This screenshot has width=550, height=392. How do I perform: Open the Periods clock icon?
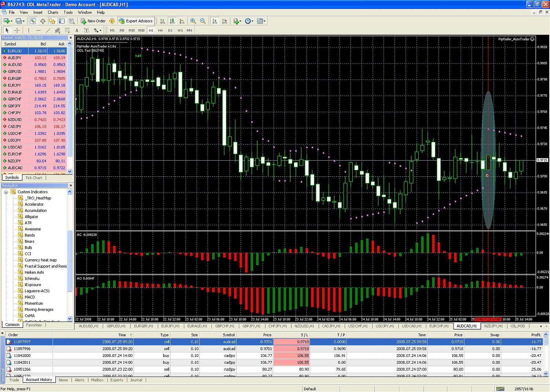click(248, 21)
